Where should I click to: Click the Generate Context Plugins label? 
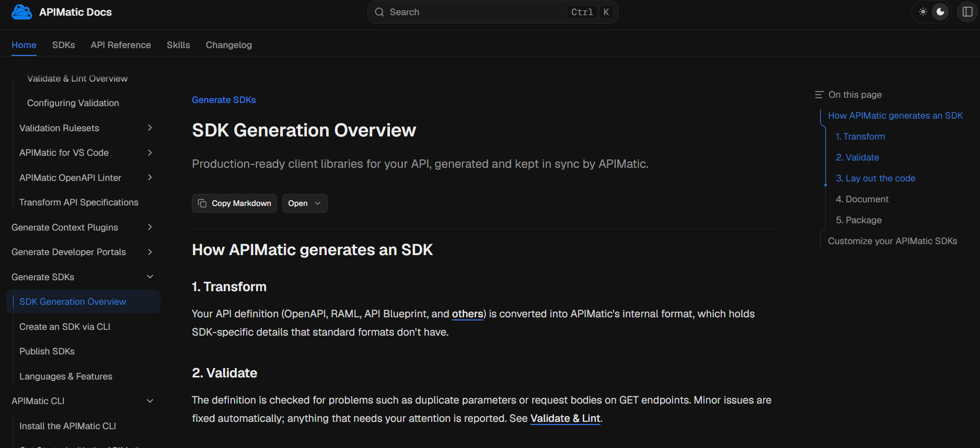65,227
